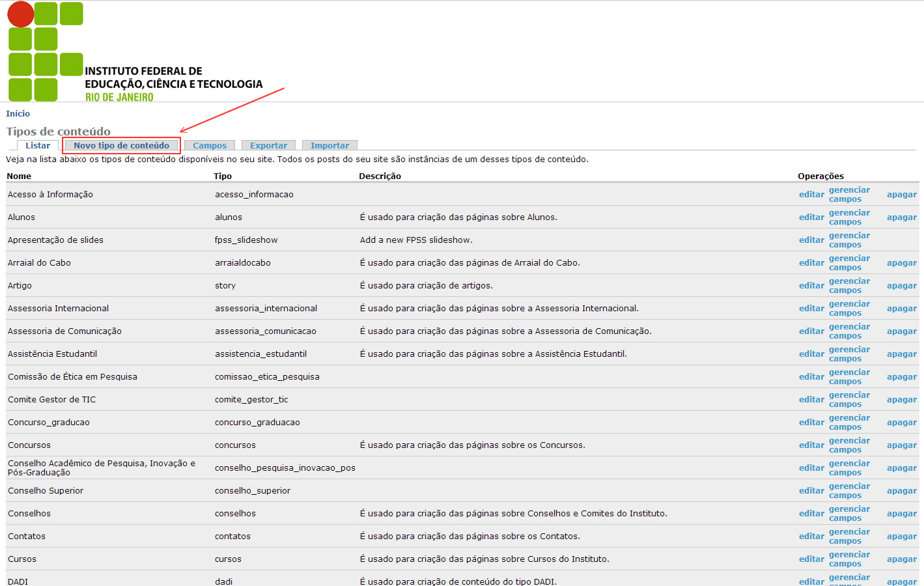Go to the Importar tab
This screenshot has width=924, height=586.
[329, 146]
